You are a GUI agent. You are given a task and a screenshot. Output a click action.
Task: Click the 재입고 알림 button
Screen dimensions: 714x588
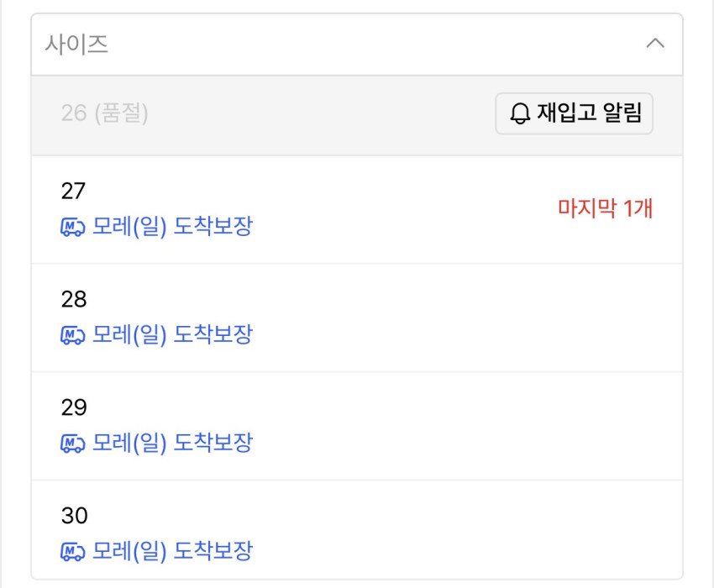pyautogui.click(x=574, y=113)
